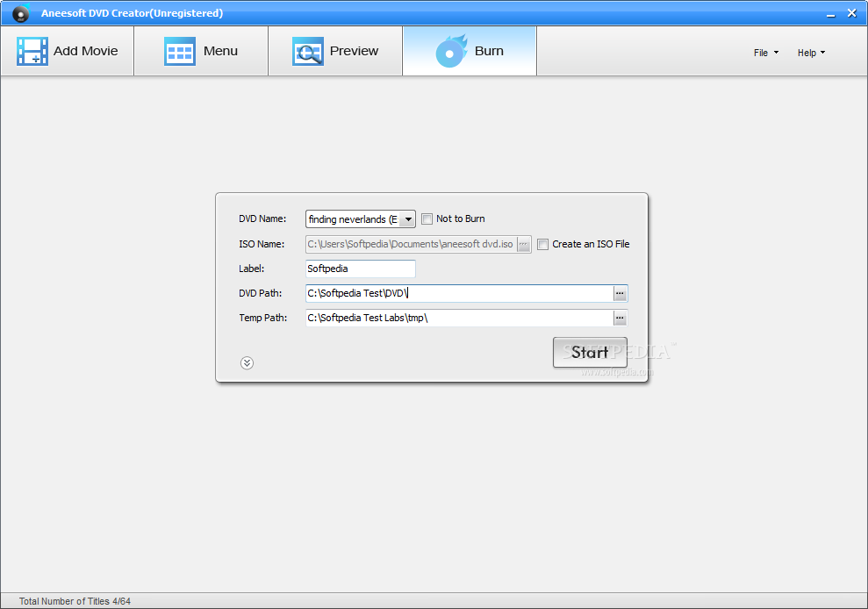Click the Temp Path input field

coord(460,318)
